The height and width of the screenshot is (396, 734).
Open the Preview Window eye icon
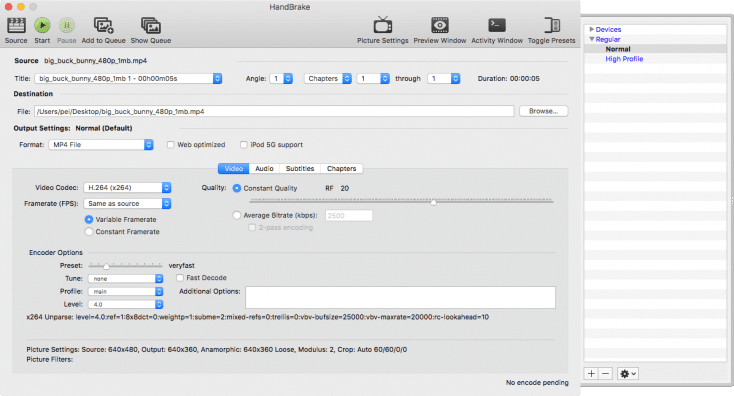click(x=440, y=25)
